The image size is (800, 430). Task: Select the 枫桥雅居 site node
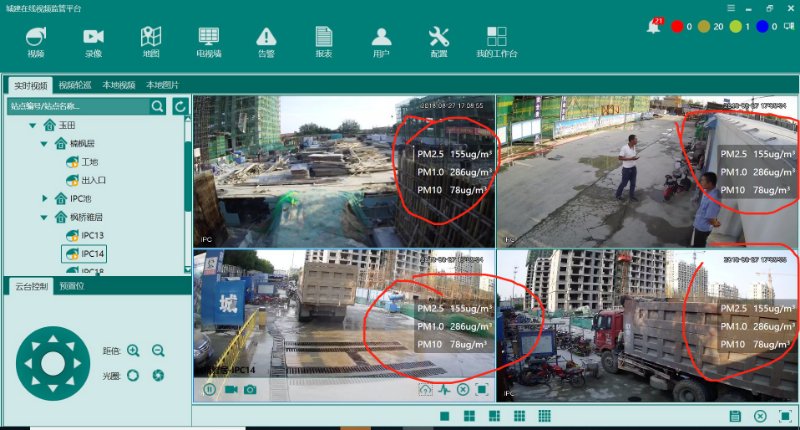[x=79, y=217]
